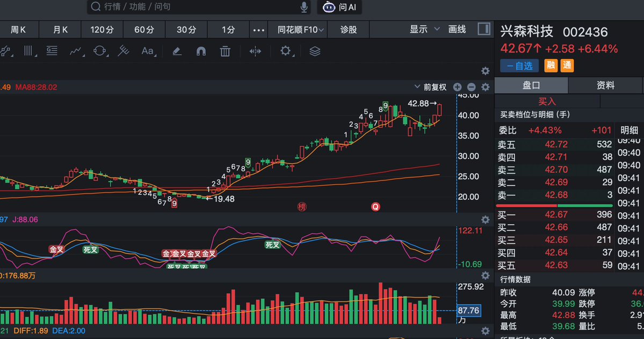Expand the 显示 display dropdown
This screenshot has width=644, height=339.
point(424,29)
